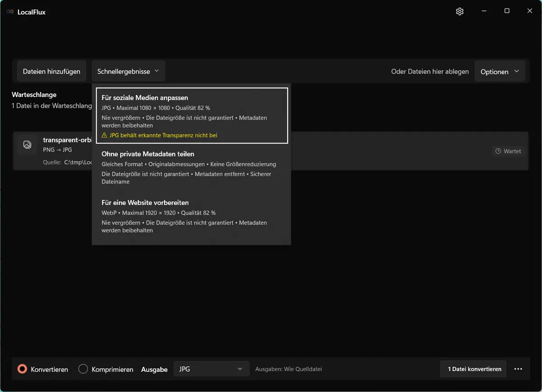This screenshot has width=542, height=392.
Task: Select the Konvertieren radio button
Action: tap(22, 369)
